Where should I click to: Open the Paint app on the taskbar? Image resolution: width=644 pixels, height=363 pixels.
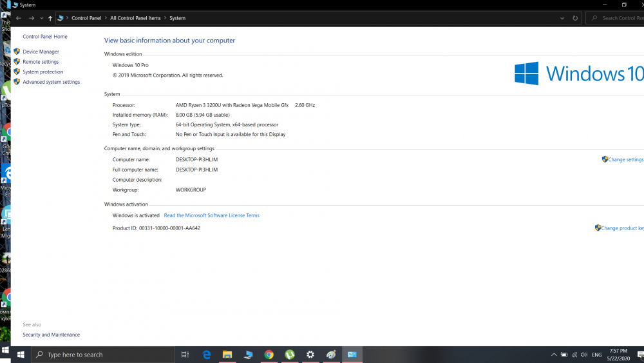[332, 355]
